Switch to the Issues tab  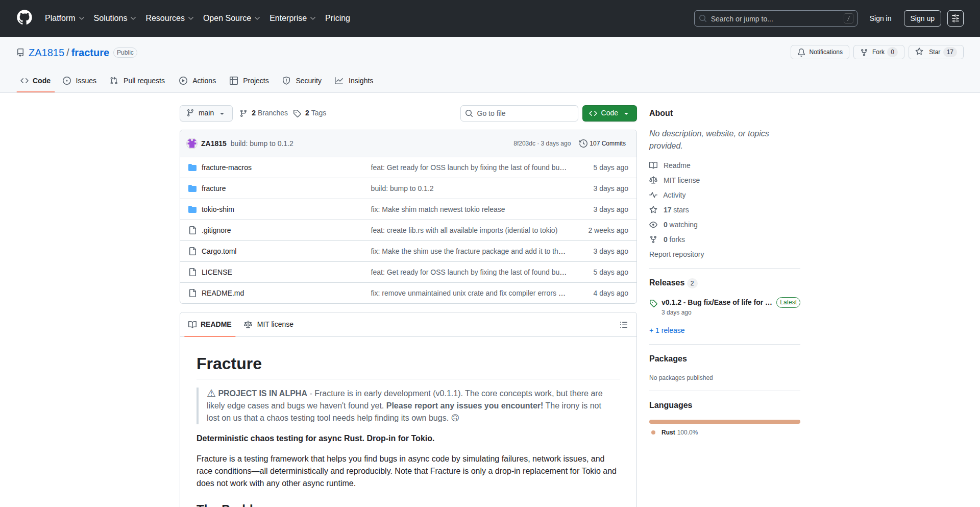pyautogui.click(x=80, y=81)
